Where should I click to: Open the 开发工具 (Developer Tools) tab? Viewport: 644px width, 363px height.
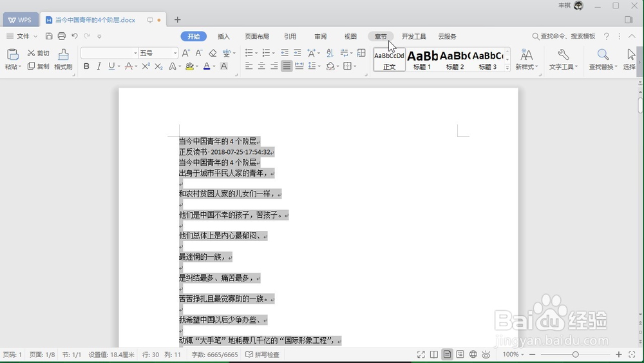tap(413, 37)
